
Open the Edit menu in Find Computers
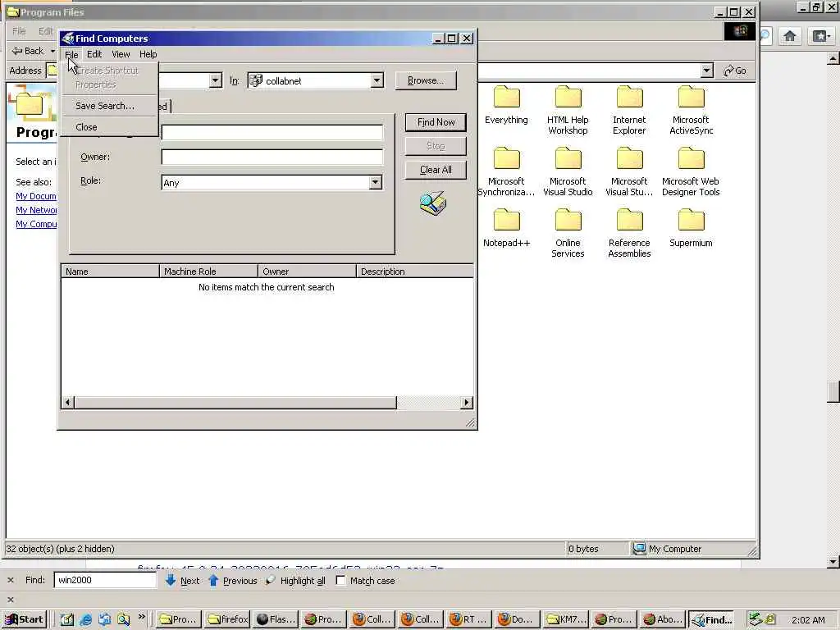[x=94, y=54]
